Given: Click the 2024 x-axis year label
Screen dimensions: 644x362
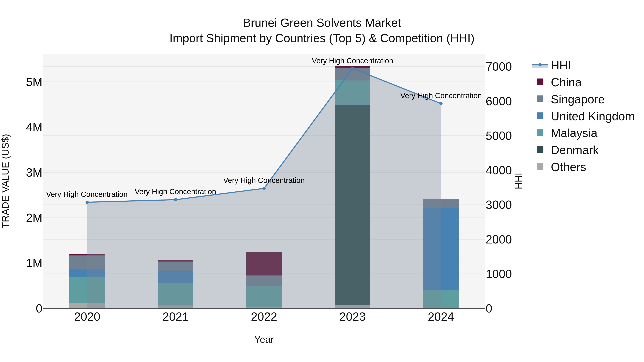Looking at the screenshot, I should 441,317.
